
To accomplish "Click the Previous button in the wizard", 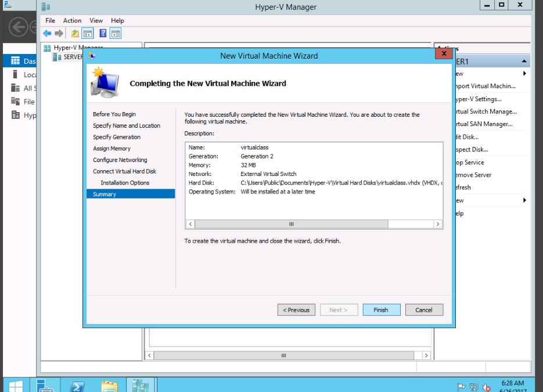I will click(296, 310).
